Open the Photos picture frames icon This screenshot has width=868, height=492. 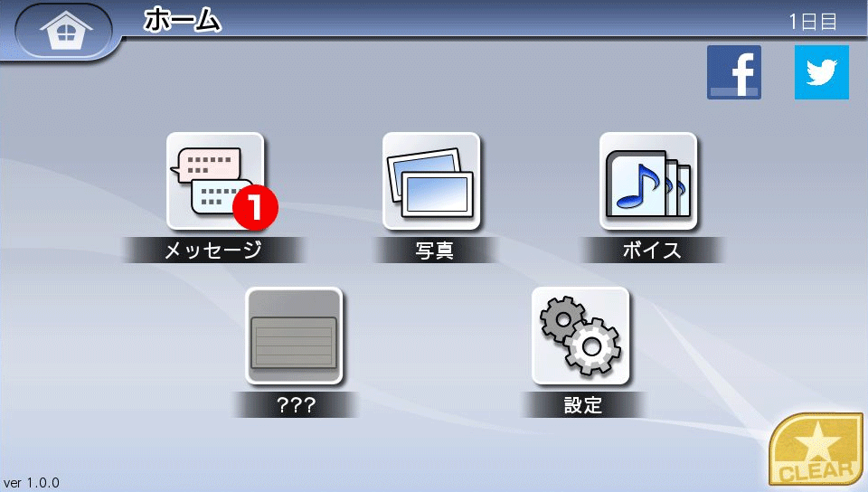431,181
